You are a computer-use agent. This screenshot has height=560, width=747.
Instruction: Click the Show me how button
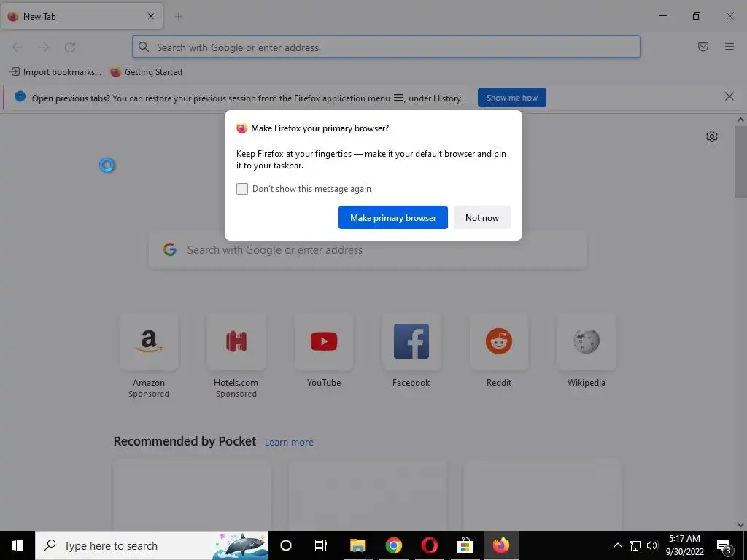(x=512, y=98)
